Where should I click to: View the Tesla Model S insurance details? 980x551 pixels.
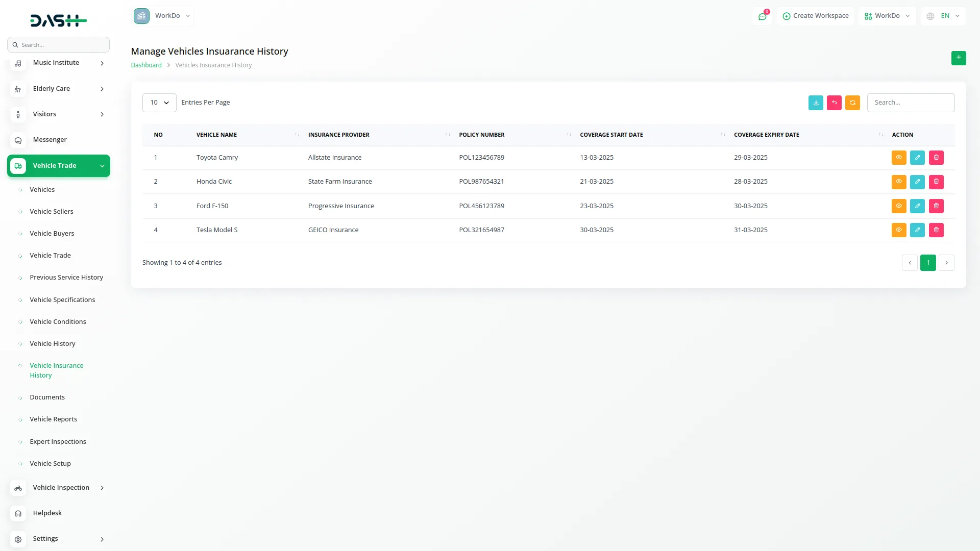tap(898, 230)
